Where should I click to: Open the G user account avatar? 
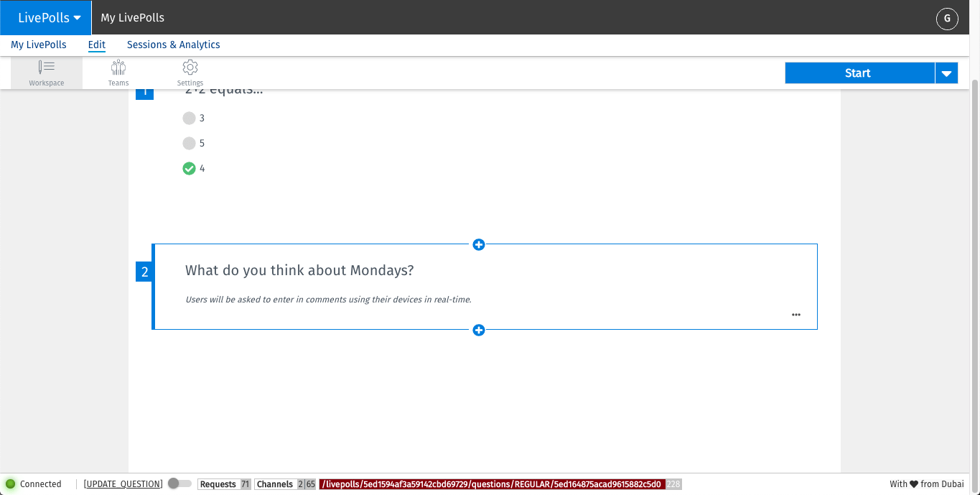click(947, 19)
